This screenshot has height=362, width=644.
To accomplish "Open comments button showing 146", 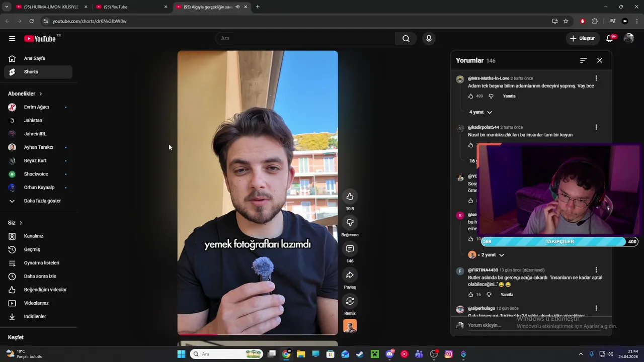I will (x=350, y=249).
